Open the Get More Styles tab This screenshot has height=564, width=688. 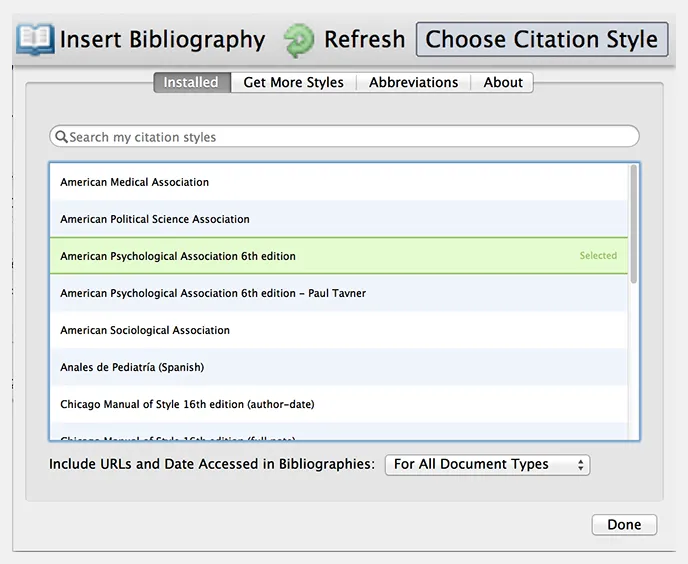[293, 82]
